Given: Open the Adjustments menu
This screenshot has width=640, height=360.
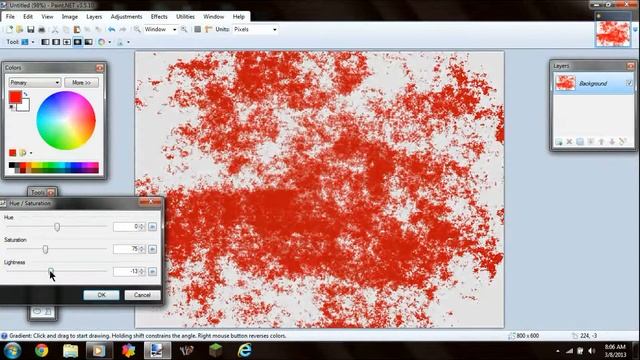Looking at the screenshot, I should (127, 17).
